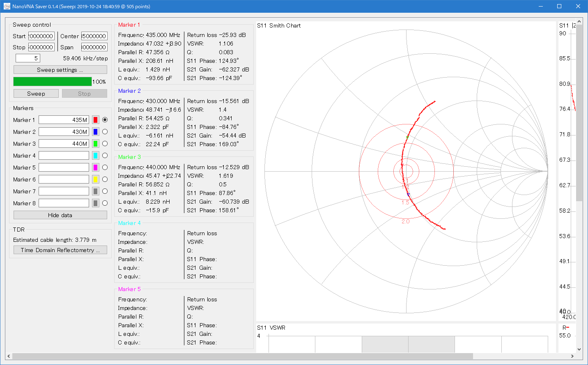This screenshot has height=365, width=588.
Task: Click the empty Marker 8 frequency field
Action: [x=64, y=203]
